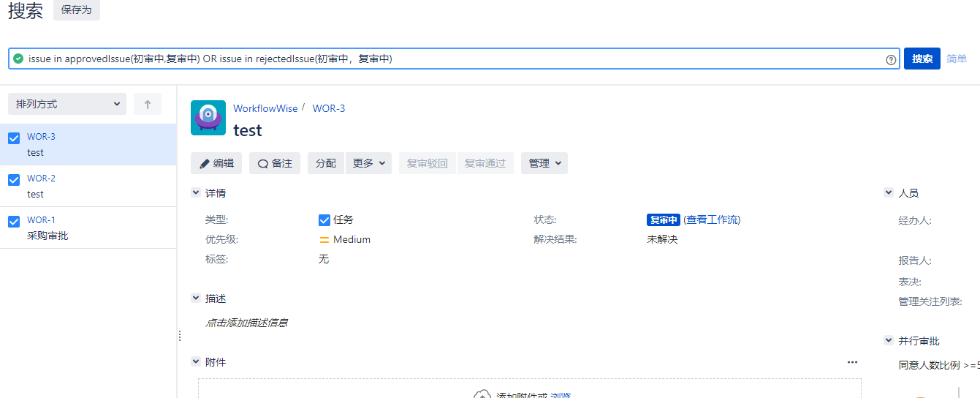The height and width of the screenshot is (398, 980).
Task: Click the 分配 assign button
Action: pyautogui.click(x=326, y=163)
